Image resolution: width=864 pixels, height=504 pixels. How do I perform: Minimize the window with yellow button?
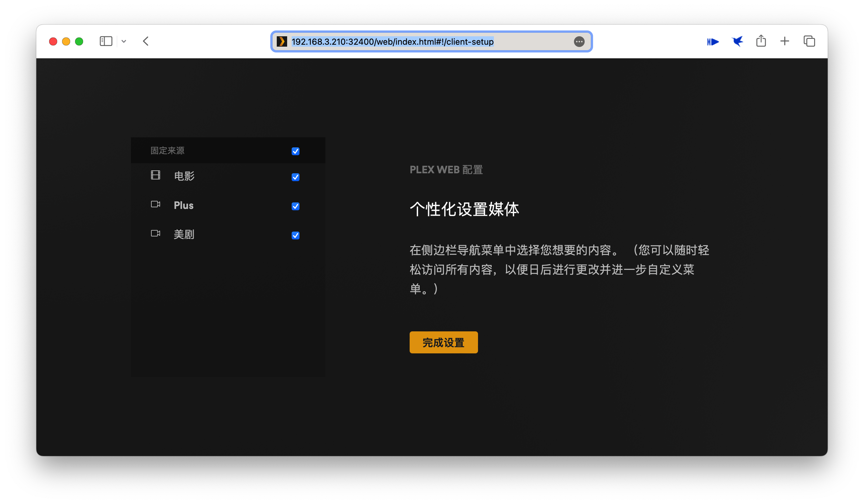coord(66,41)
